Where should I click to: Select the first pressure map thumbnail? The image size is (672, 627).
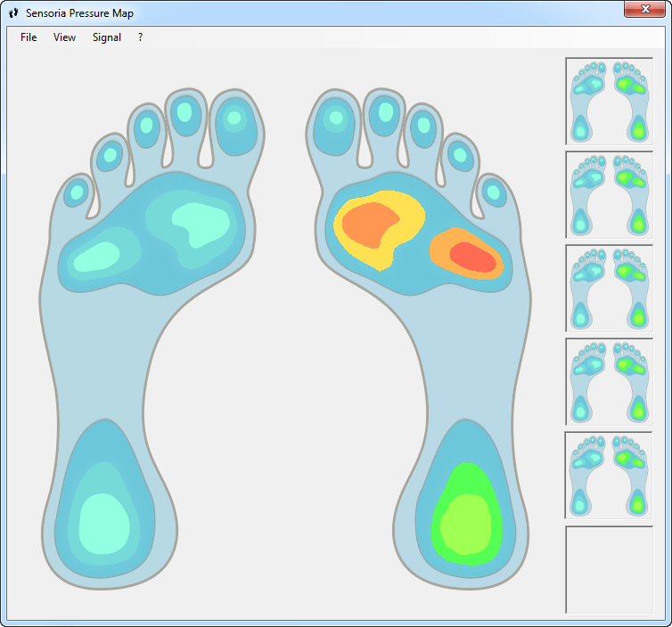tap(609, 101)
